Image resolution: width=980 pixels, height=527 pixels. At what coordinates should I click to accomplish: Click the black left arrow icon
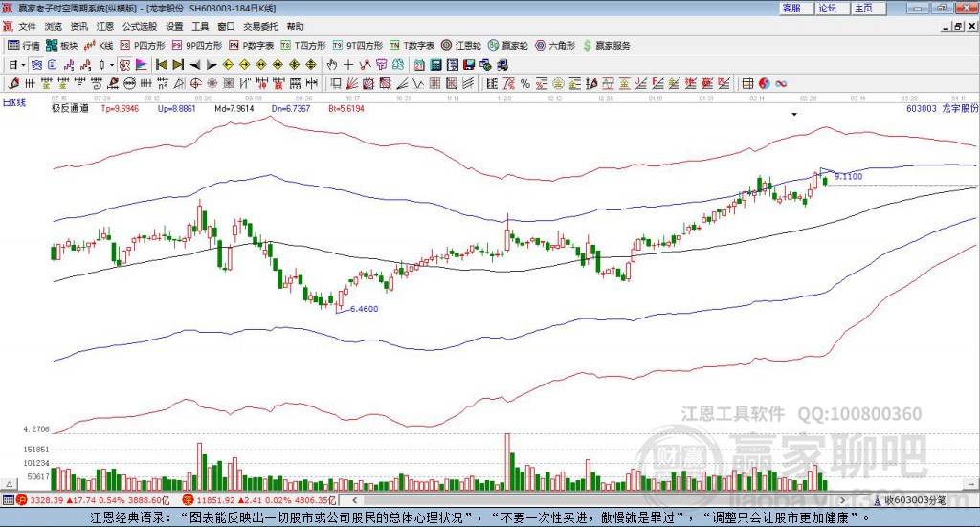tap(195, 65)
